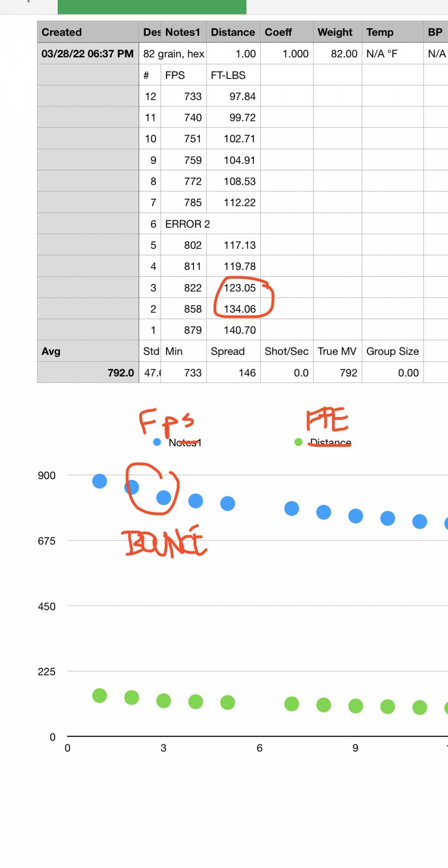The width and height of the screenshot is (448, 868).
Task: Select the first blue chart data point
Action: tap(100, 481)
